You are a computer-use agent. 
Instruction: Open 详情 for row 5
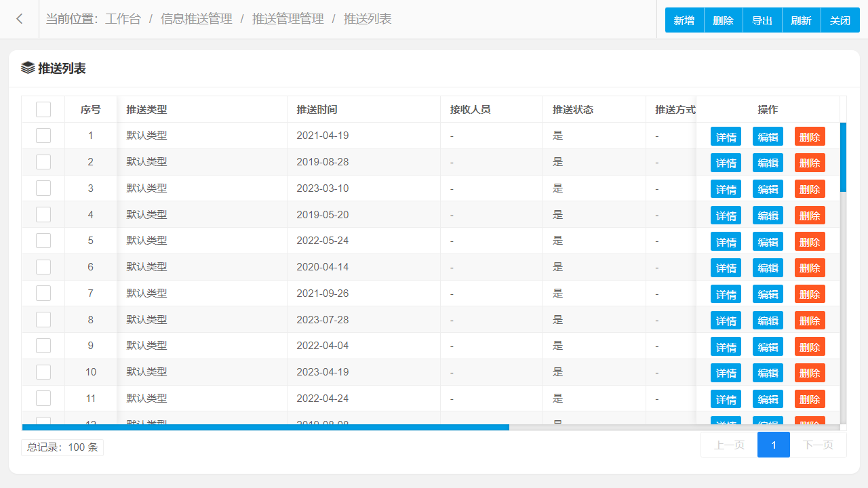tap(726, 241)
